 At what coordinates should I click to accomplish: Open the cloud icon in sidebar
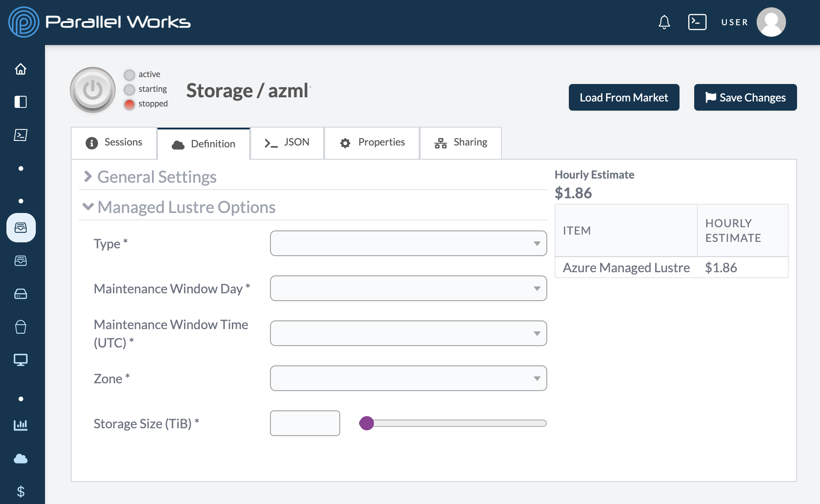pos(21,459)
